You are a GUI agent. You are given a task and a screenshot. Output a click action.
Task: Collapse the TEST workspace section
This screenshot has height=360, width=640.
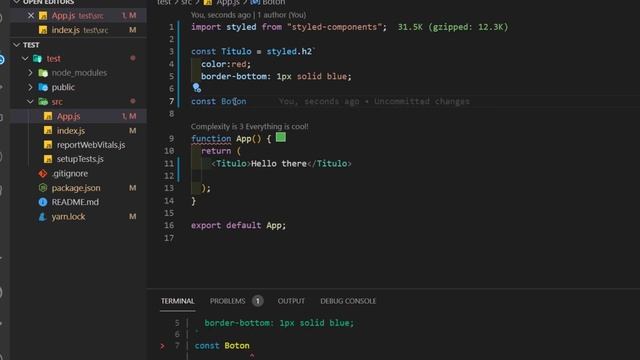pyautogui.click(x=16, y=44)
